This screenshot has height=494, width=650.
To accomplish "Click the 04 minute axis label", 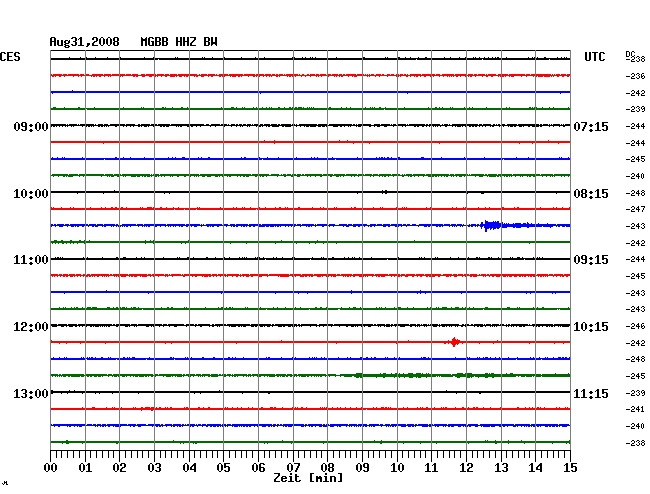I will click(x=189, y=468).
